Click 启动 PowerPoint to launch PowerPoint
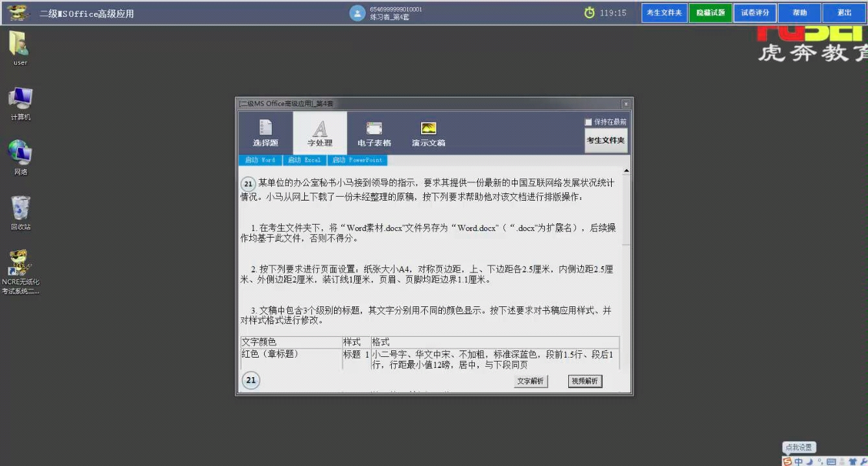The image size is (868, 466). [357, 160]
